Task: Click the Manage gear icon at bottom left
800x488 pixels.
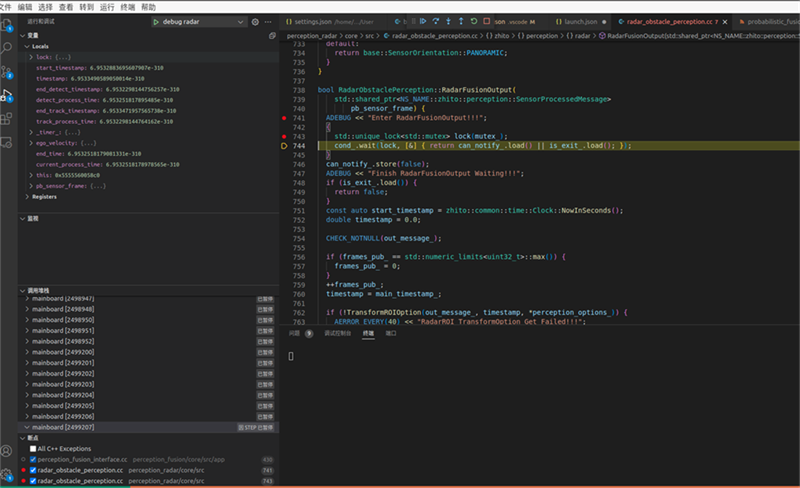Action: [x=7, y=474]
